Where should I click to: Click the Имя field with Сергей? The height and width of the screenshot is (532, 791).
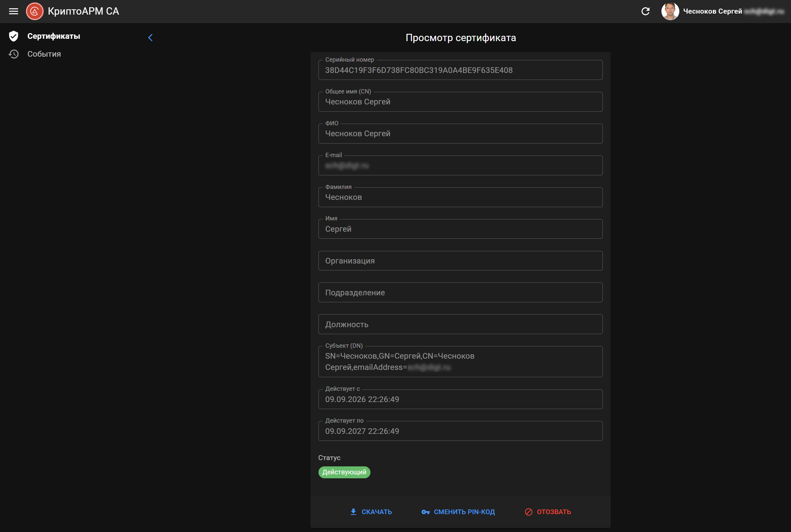coord(460,229)
